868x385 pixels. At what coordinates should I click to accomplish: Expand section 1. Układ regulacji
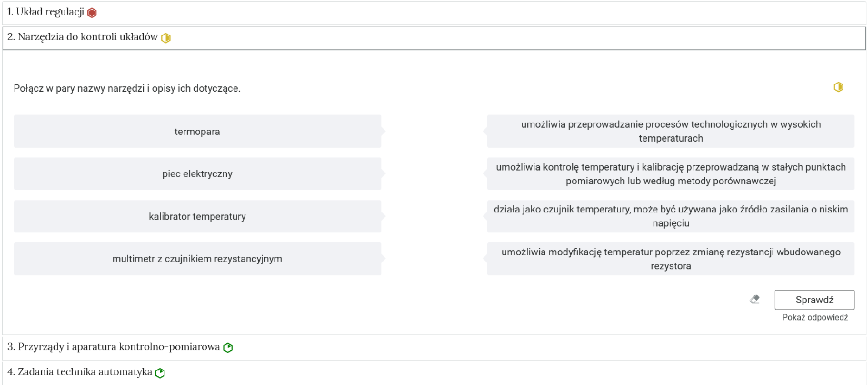46,12
